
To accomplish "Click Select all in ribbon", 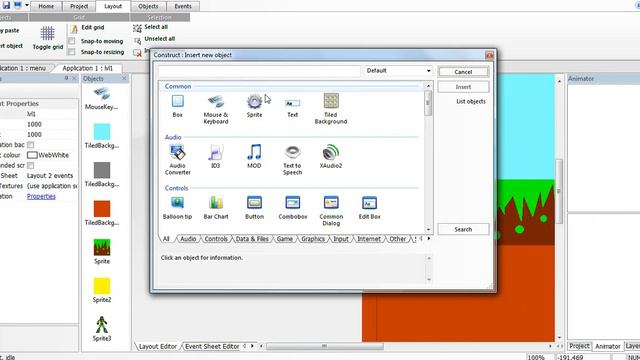I will [151, 27].
